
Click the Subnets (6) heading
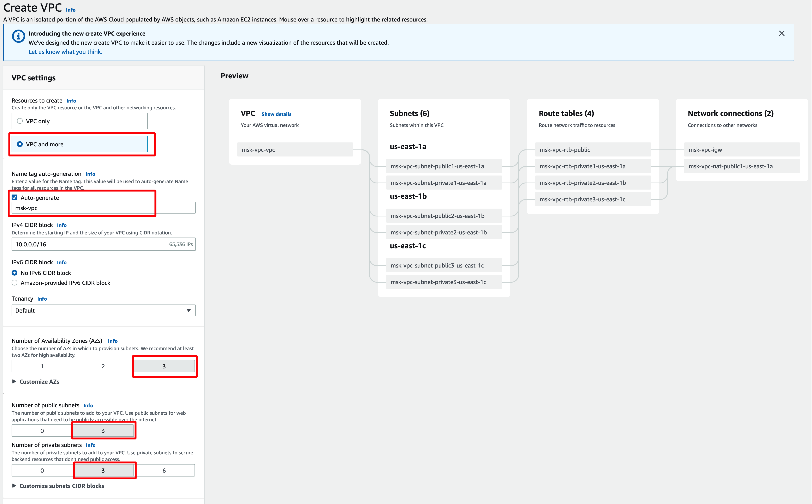tap(410, 113)
